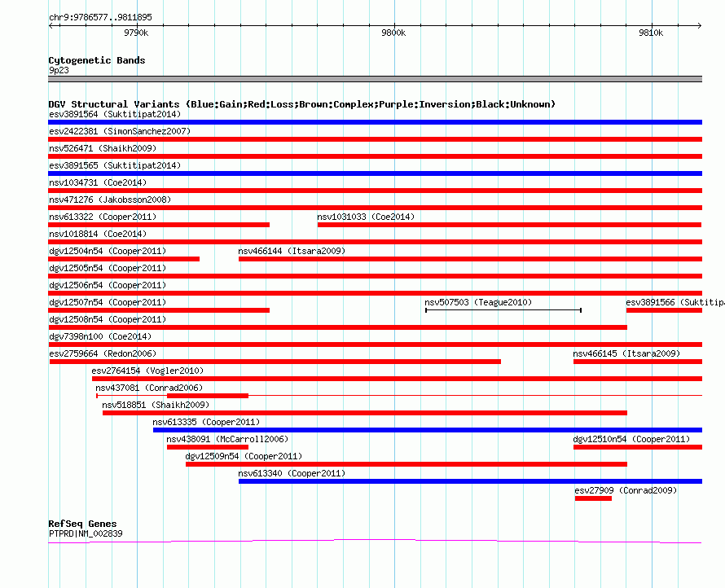725x588 pixels.
Task: Click the blue gain bar under nsv613335
Action: (x=428, y=430)
